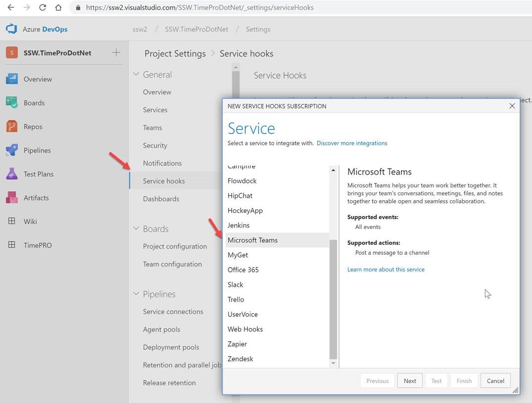Screen dimensions: 532x403
Task: Collapse the Pipelines settings section
Action: tap(136, 294)
